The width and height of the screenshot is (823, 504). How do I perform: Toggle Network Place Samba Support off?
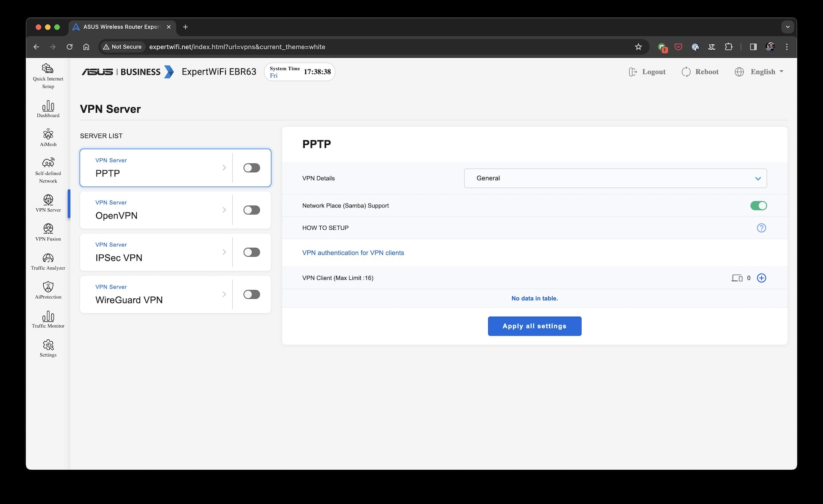[x=758, y=206]
